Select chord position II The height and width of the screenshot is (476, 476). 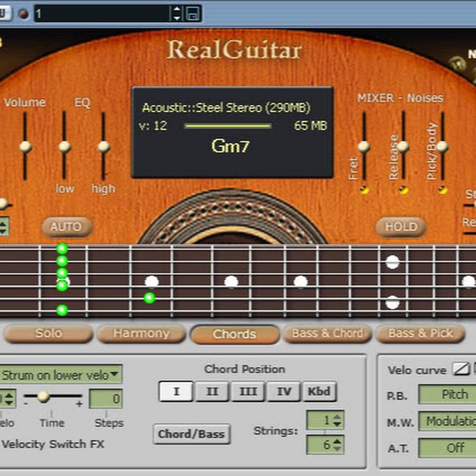tap(212, 392)
